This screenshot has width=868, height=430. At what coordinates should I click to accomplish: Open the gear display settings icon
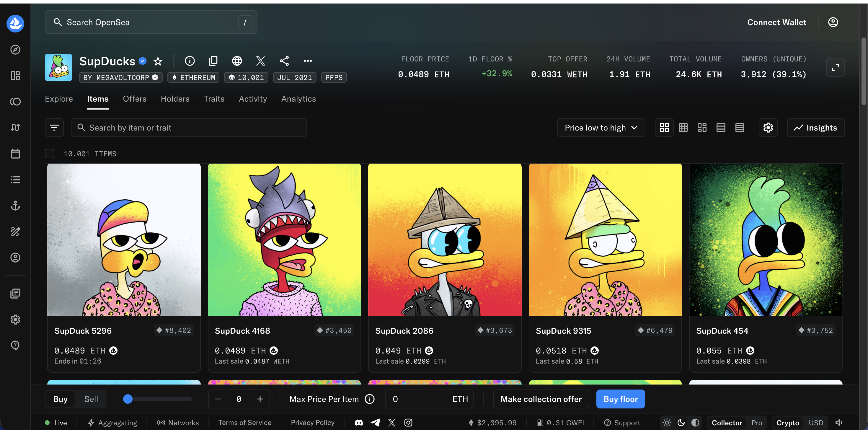pyautogui.click(x=768, y=127)
